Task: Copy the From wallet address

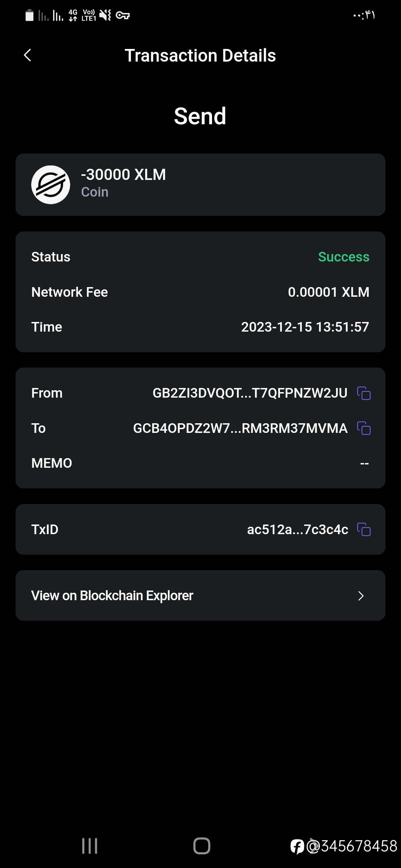Action: coord(364,393)
